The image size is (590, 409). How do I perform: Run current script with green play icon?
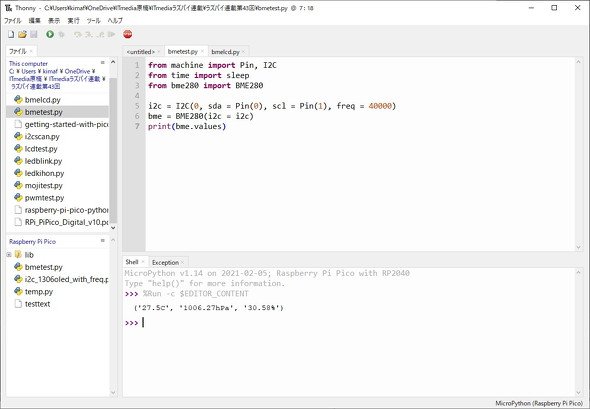(x=50, y=35)
